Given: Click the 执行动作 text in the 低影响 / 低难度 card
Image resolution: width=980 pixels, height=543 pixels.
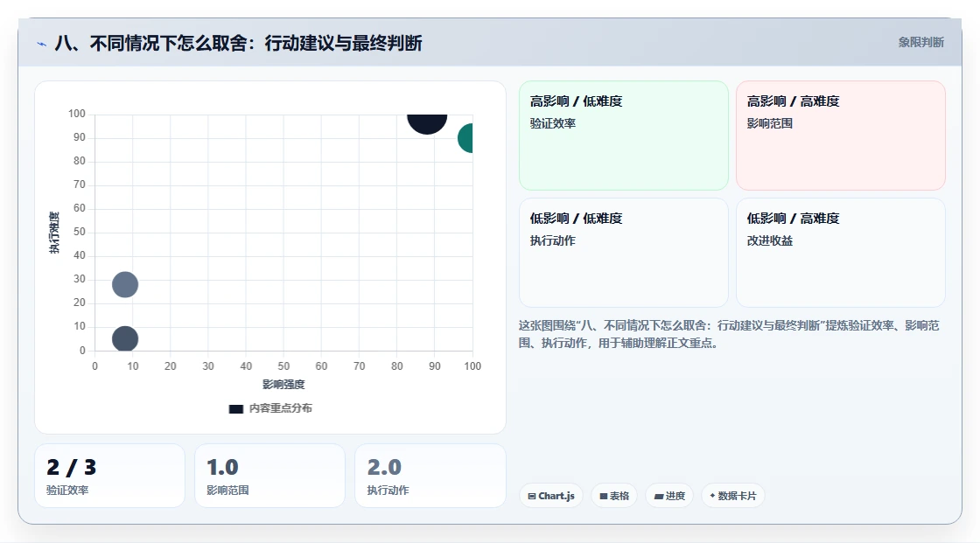Looking at the screenshot, I should pyautogui.click(x=553, y=240).
